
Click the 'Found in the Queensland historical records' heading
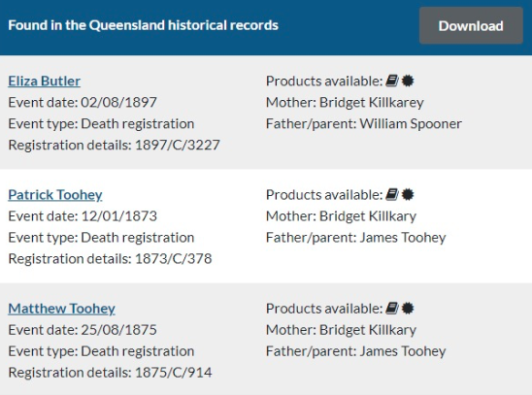[143, 25]
